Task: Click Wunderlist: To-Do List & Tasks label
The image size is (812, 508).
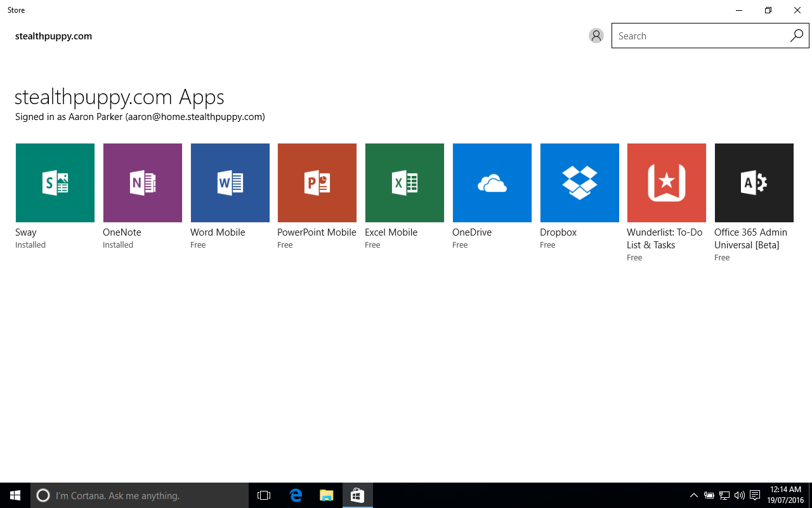Action: (665, 239)
